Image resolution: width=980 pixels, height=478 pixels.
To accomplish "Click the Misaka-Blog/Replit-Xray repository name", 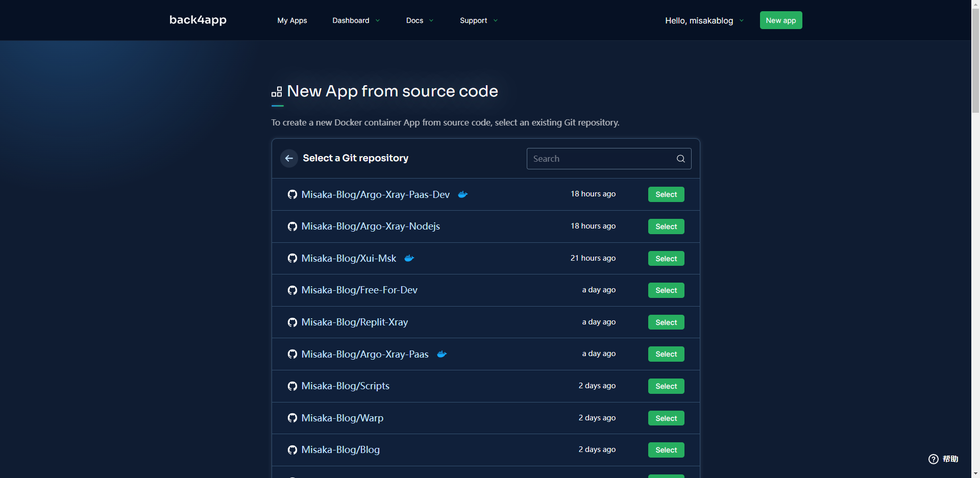I will (355, 322).
